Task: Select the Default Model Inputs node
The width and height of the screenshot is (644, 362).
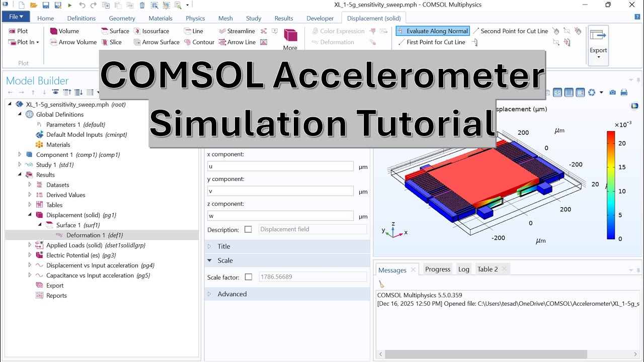Action: (82, 134)
